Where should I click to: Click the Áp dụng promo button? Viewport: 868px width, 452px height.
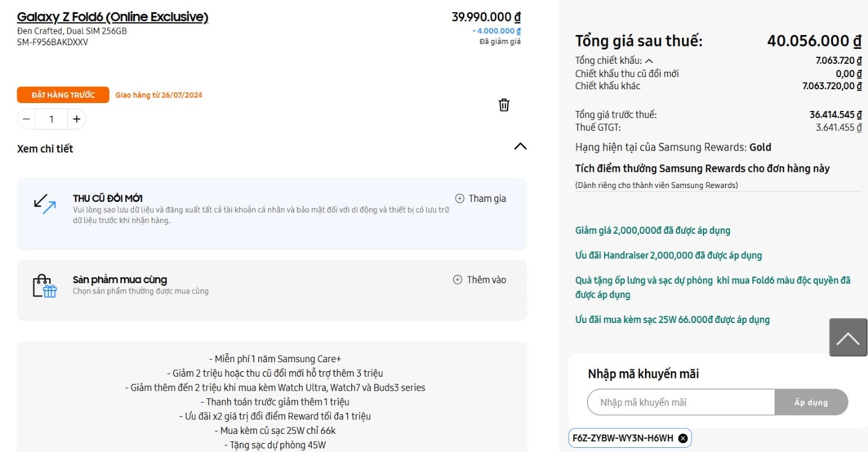(x=811, y=402)
